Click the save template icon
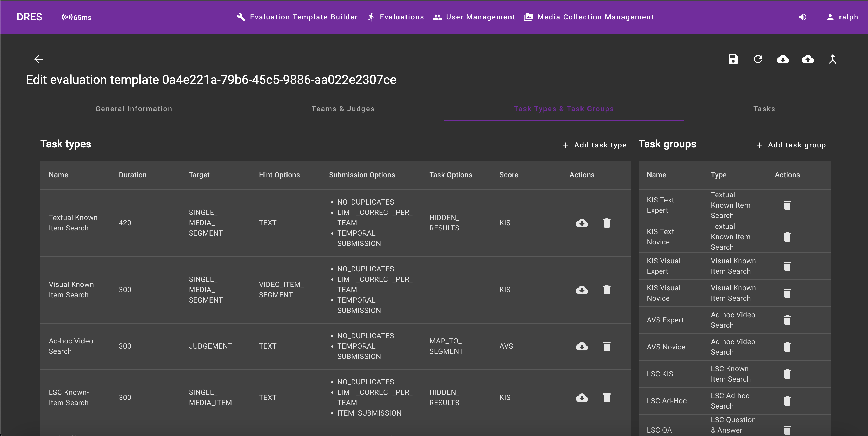This screenshot has height=436, width=868. point(733,59)
